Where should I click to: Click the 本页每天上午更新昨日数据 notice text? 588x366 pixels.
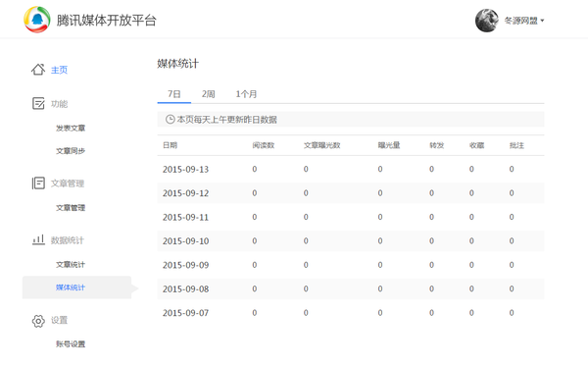pyautogui.click(x=227, y=120)
